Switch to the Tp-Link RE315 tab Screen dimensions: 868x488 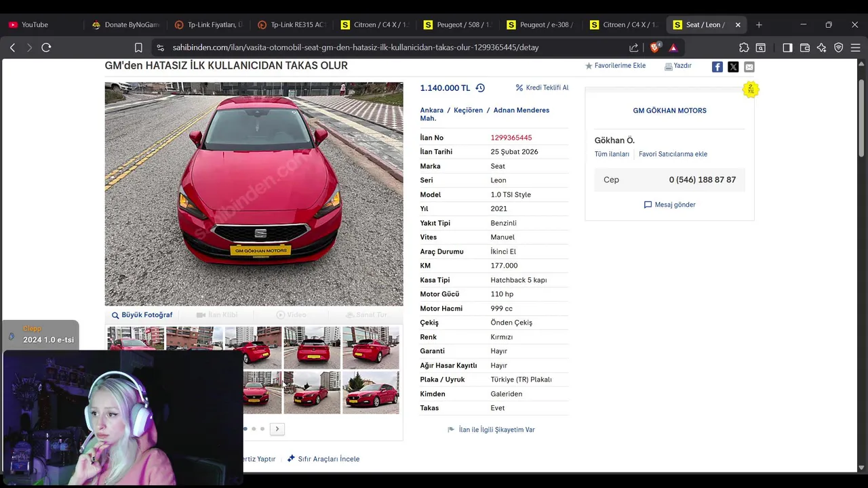292,24
